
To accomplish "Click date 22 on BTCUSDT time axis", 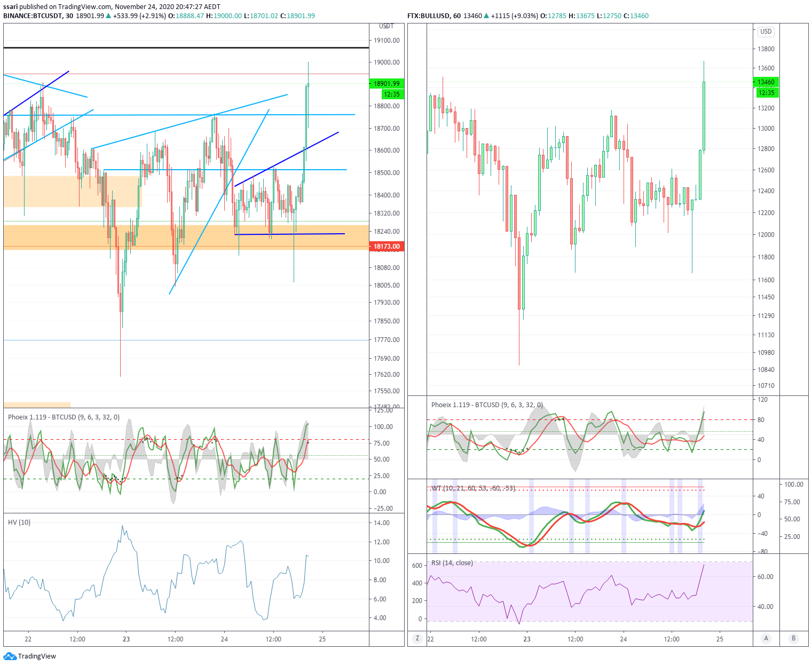I will [x=28, y=639].
